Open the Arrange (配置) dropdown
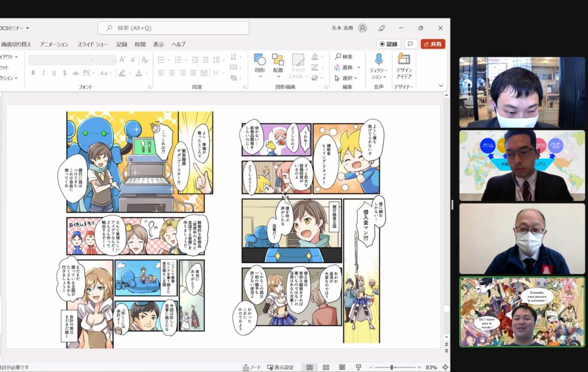Viewport: 588px width, 372px height. (x=278, y=65)
